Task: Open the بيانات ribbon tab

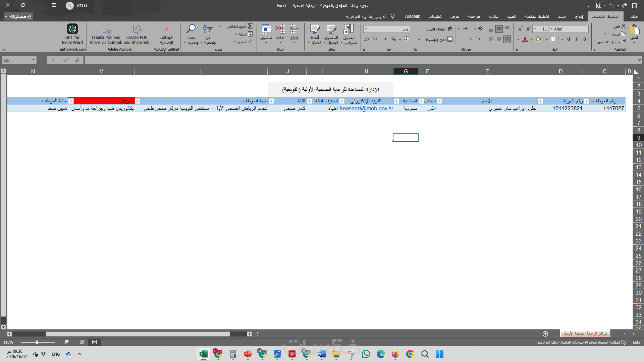Action: 493,16
